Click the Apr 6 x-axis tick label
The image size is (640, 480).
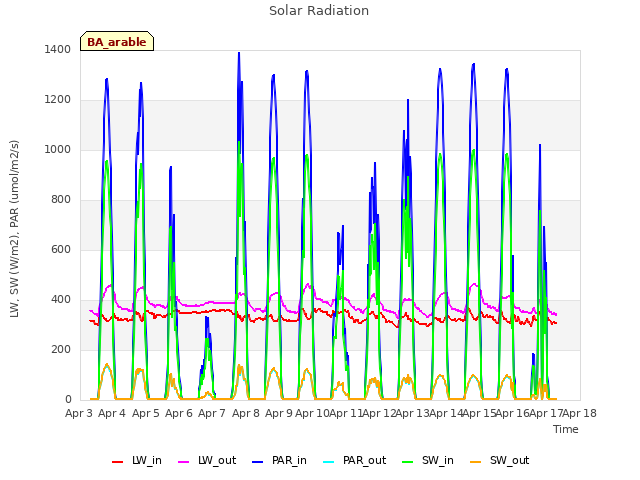pos(179,413)
